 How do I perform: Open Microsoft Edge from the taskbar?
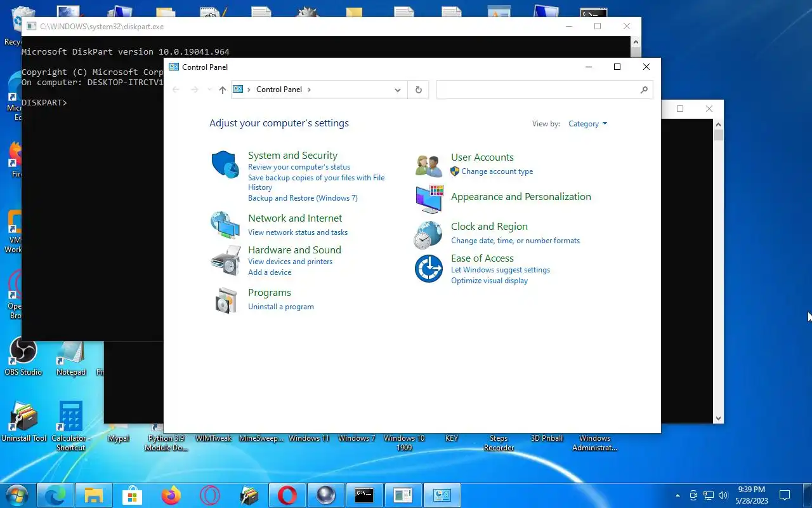(55, 495)
